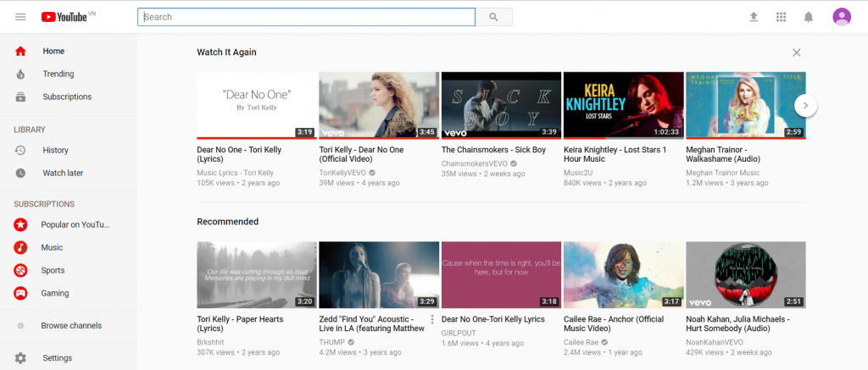Image resolution: width=868 pixels, height=370 pixels.
Task: Open Dear No One Lyrics video thumbnail
Action: (x=257, y=105)
